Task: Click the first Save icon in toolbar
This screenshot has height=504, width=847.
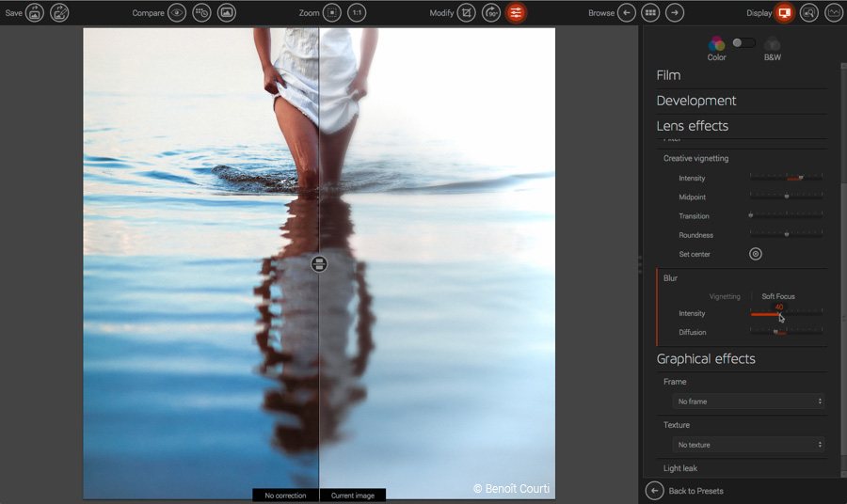Action: pyautogui.click(x=35, y=12)
